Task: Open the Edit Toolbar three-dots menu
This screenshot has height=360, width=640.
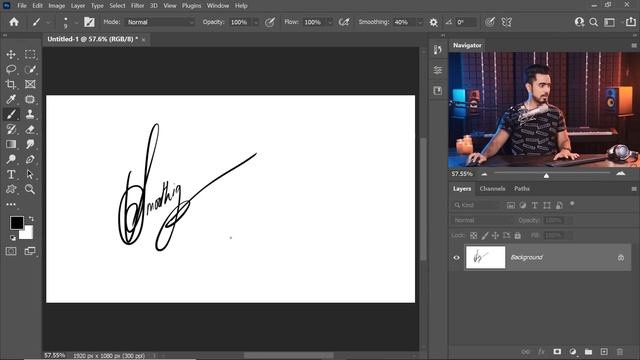Action: [x=11, y=204]
